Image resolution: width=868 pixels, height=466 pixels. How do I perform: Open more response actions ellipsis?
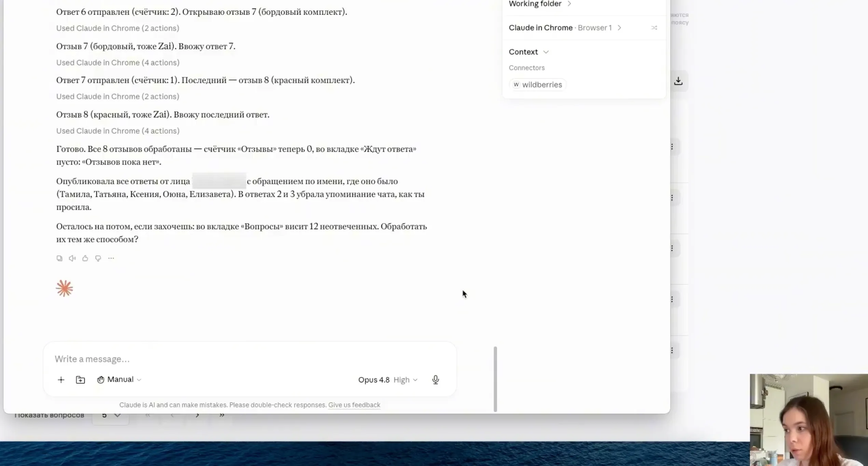coord(111,258)
